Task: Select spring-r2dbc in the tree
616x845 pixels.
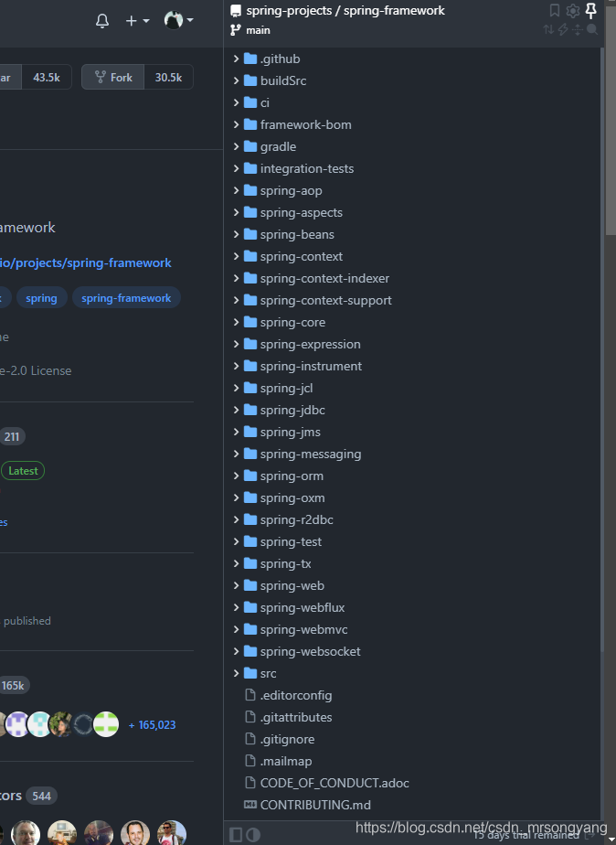Action: click(x=297, y=519)
